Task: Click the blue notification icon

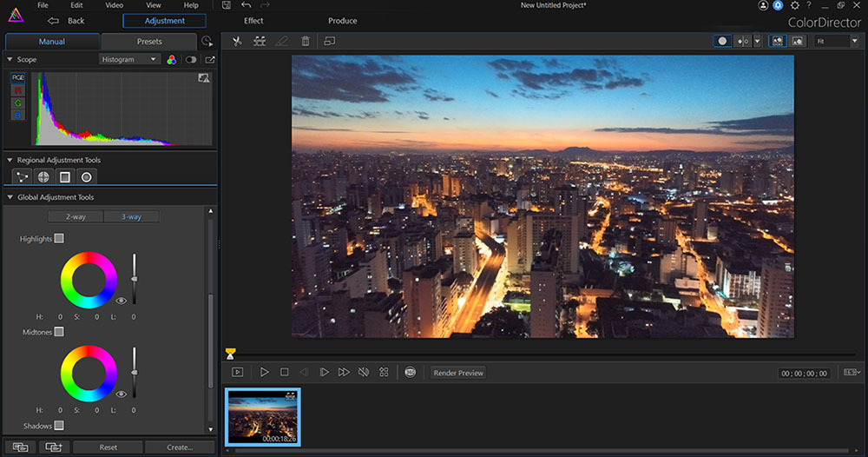Action: (778, 5)
